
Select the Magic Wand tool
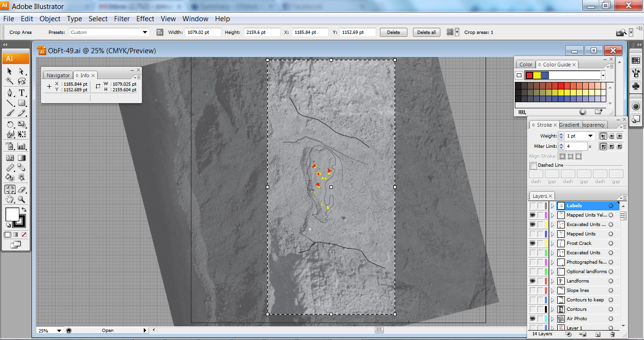point(9,80)
